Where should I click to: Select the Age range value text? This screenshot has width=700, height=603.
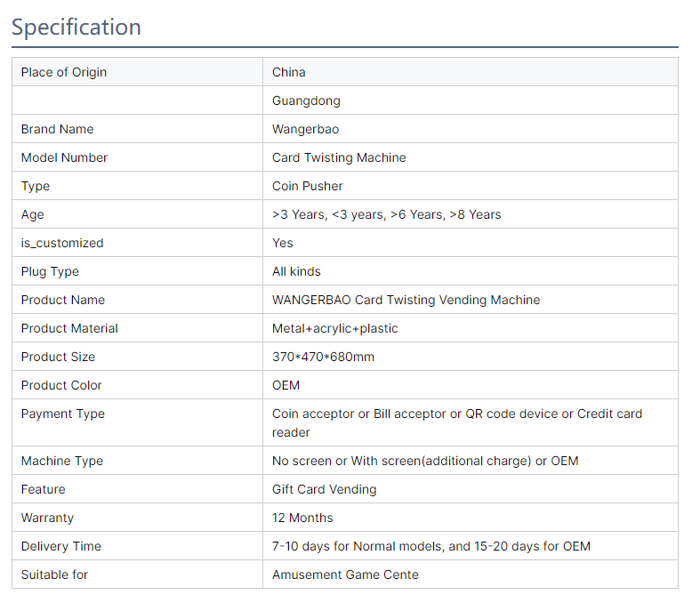[x=387, y=214]
